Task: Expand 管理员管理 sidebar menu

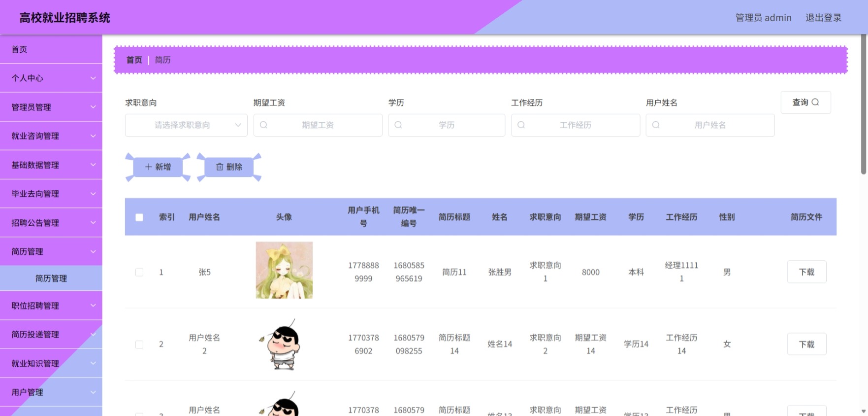Action: click(x=51, y=107)
